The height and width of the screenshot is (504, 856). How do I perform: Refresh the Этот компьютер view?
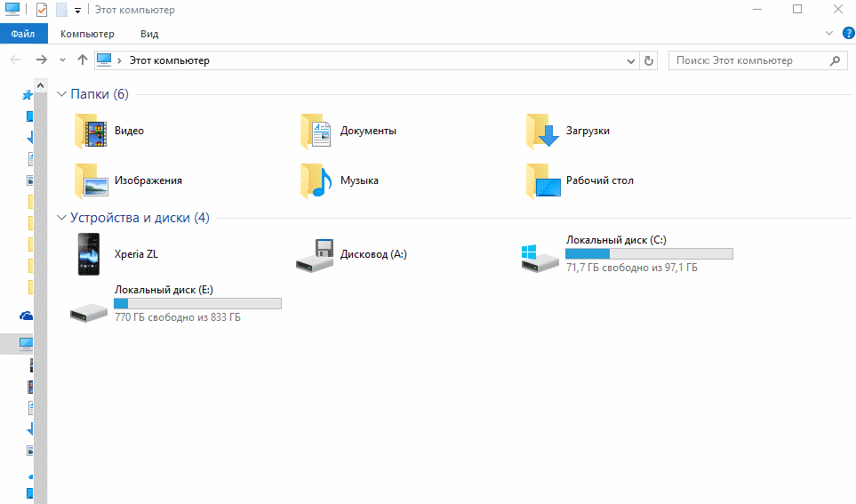pyautogui.click(x=649, y=60)
